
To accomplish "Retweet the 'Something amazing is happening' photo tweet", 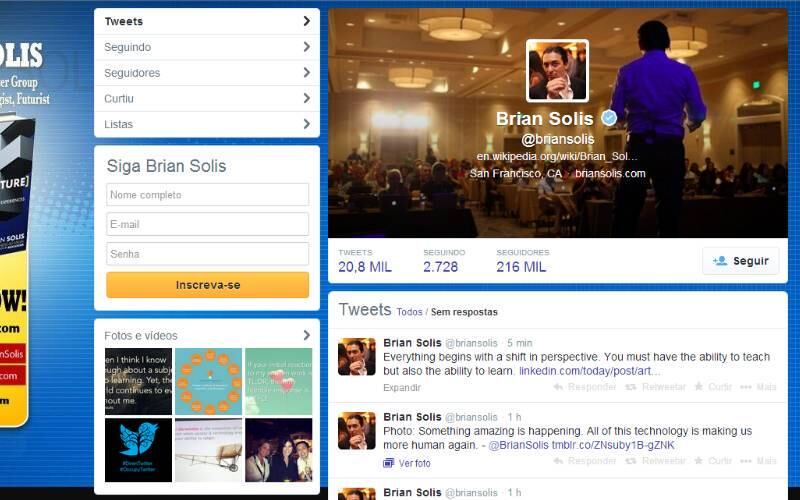I will click(x=631, y=462).
